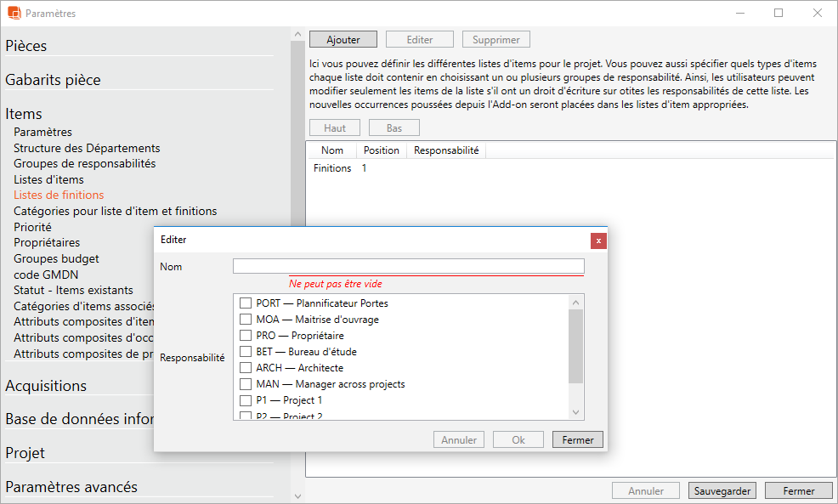Screen dimensions: 838x504
Task: Select Groupes de responsabilités menu entry
Action: [x=84, y=163]
